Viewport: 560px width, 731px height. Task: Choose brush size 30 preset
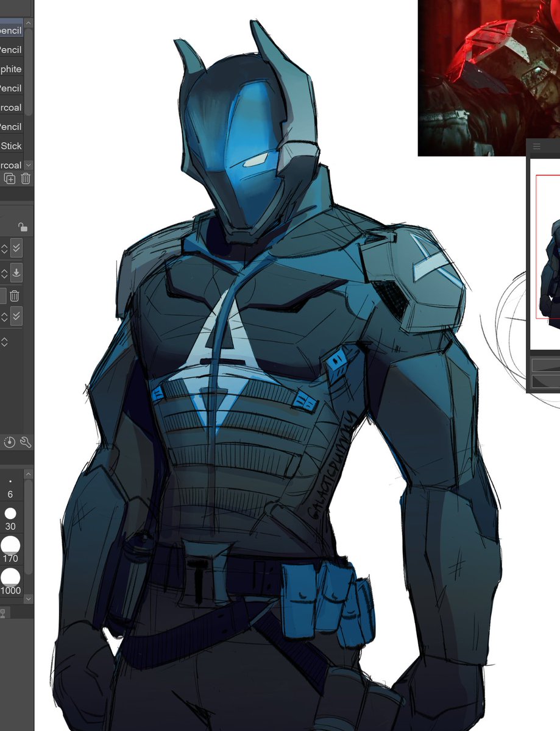point(10,518)
